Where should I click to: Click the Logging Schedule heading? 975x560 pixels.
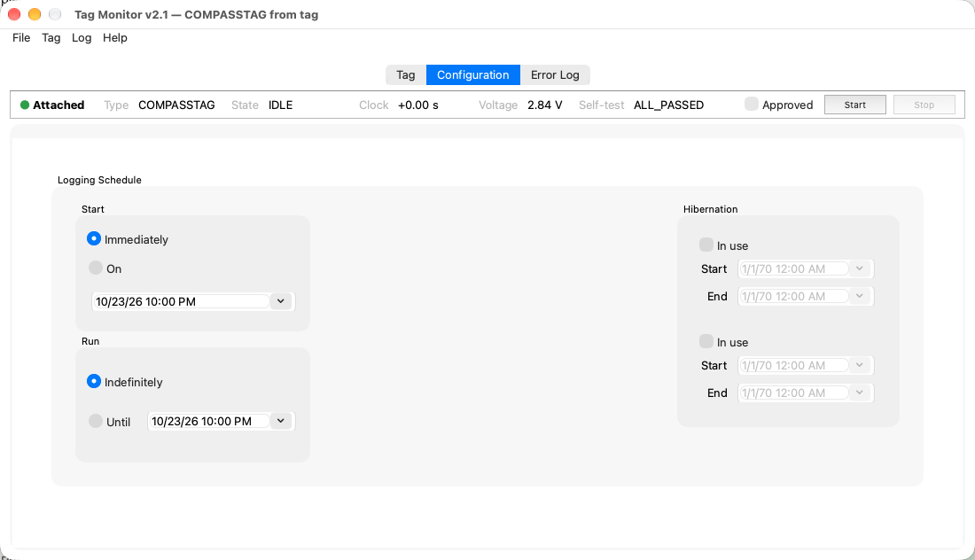99,180
